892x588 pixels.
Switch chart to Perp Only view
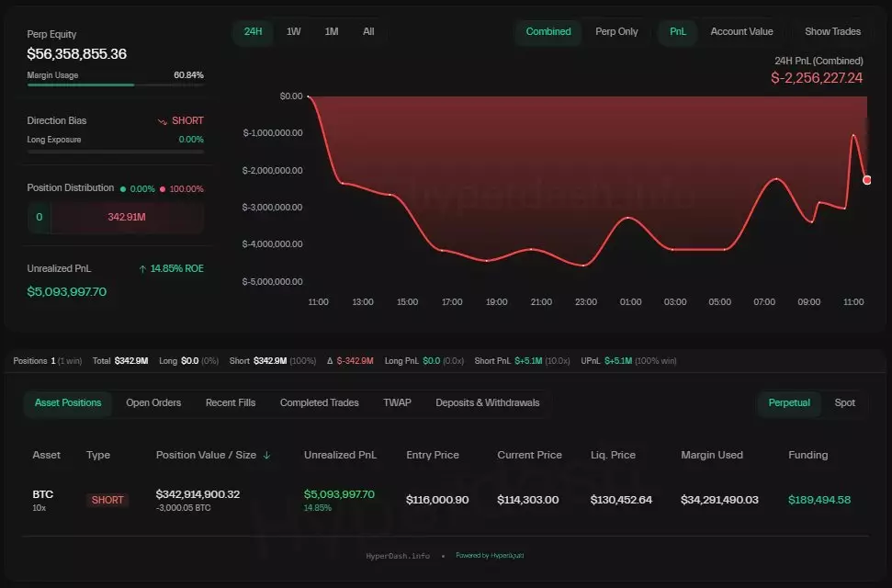tap(615, 31)
